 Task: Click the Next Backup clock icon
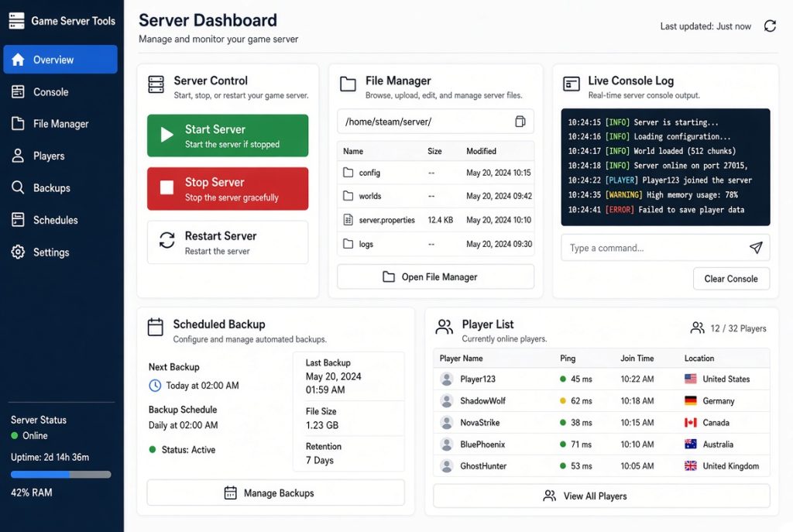tap(155, 386)
